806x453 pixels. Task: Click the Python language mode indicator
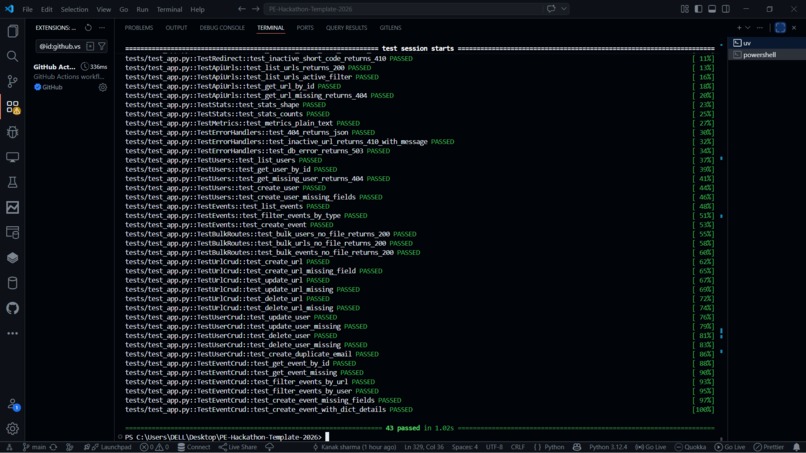(554, 447)
